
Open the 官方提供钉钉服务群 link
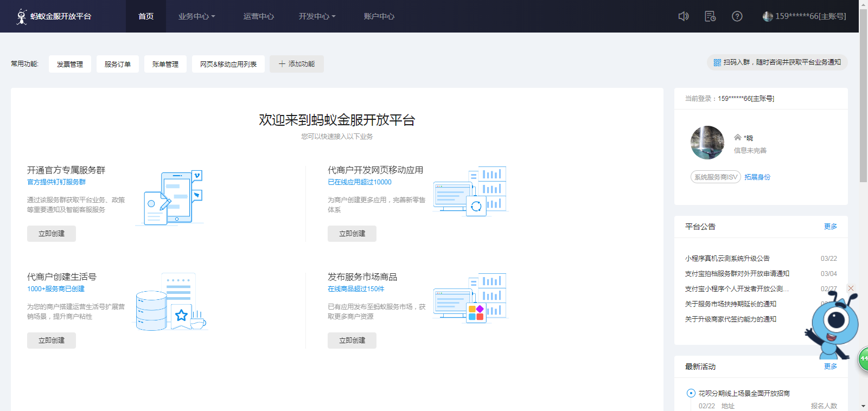pos(56,182)
